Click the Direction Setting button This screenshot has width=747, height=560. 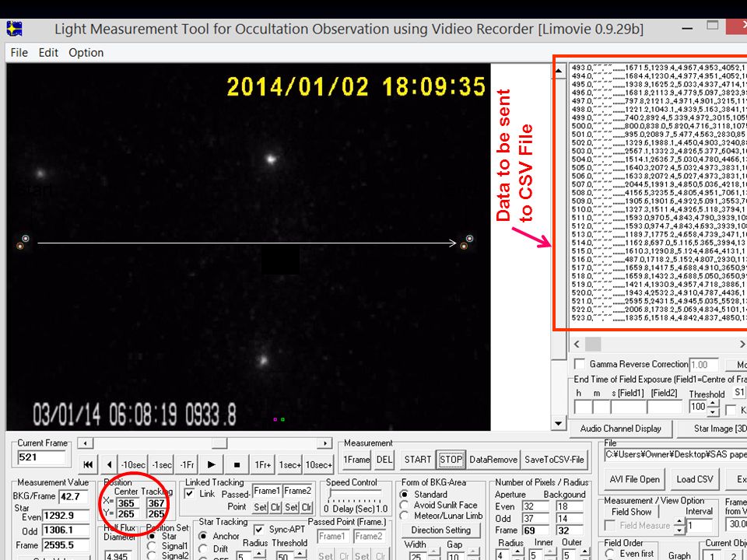coord(440,530)
